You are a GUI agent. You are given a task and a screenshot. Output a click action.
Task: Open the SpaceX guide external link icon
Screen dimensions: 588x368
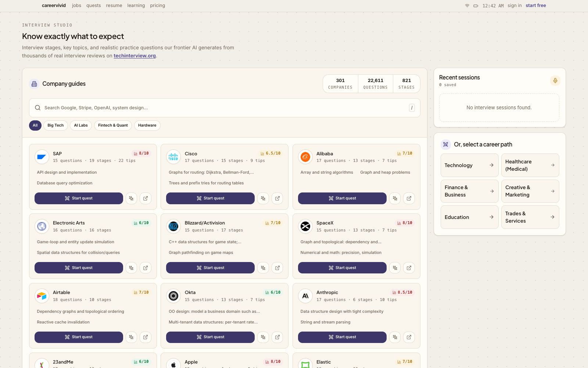pyautogui.click(x=409, y=268)
